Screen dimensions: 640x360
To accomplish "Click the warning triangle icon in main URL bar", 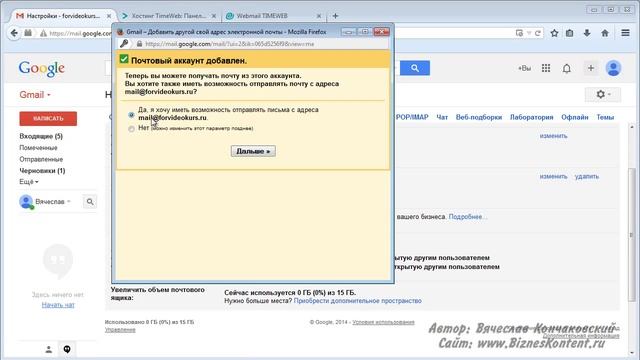I will point(43,33).
